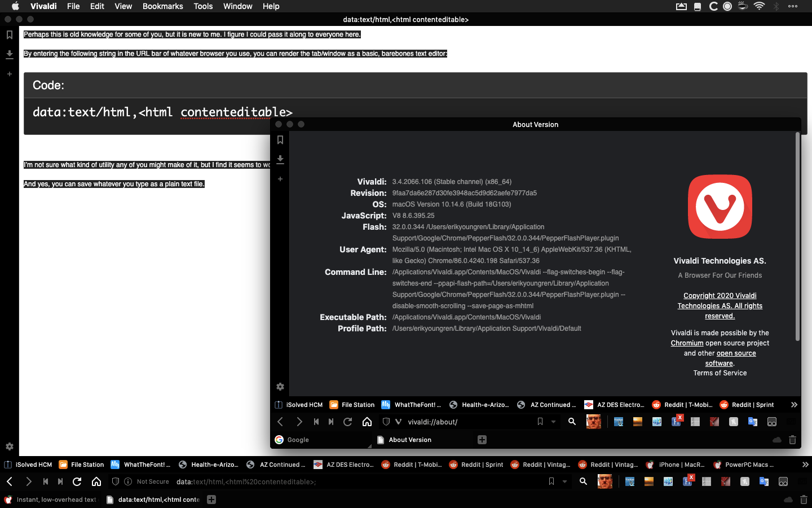
Task: Open iPhone | MacR… bookmark in main window
Action: (x=676, y=465)
